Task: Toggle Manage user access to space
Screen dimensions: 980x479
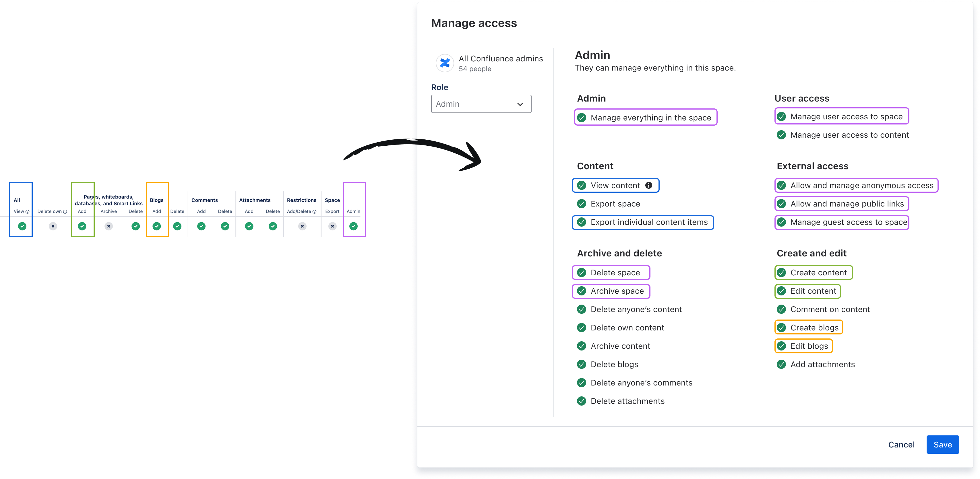Action: [x=782, y=116]
